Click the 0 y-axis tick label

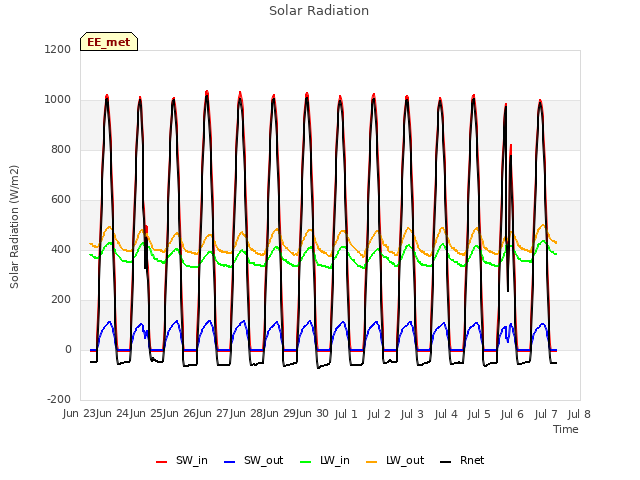(x=68, y=349)
